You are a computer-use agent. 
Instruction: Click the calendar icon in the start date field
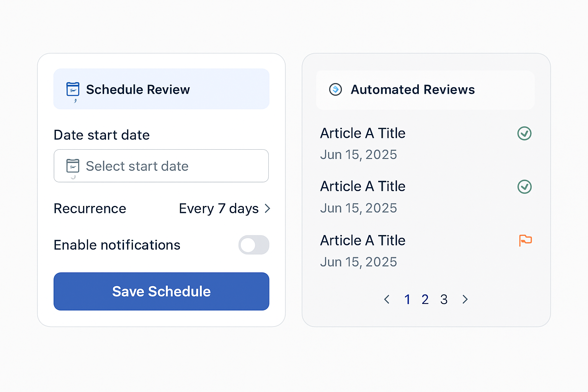coord(73,166)
